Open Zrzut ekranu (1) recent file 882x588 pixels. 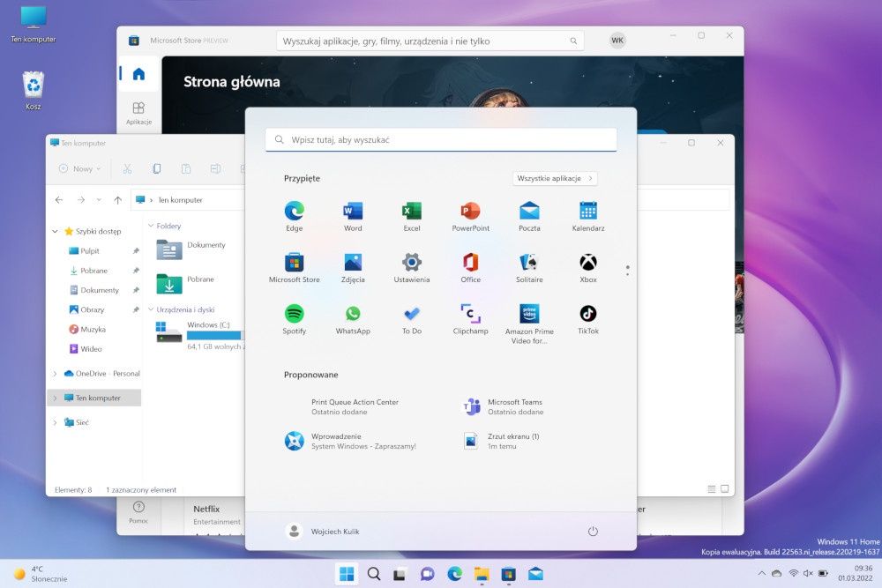501,441
